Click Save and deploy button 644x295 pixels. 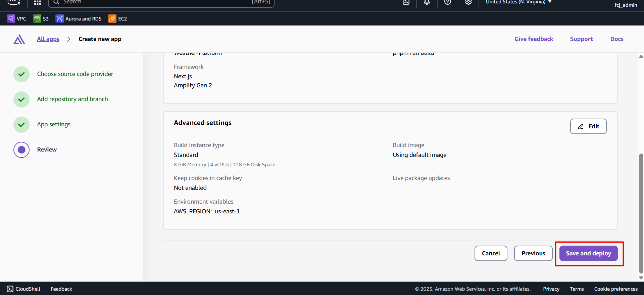tap(588, 253)
